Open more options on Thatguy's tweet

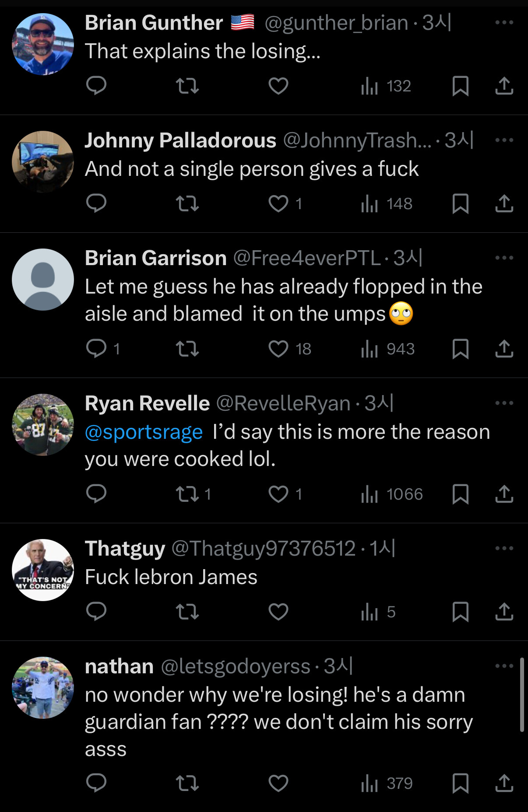[x=504, y=548]
